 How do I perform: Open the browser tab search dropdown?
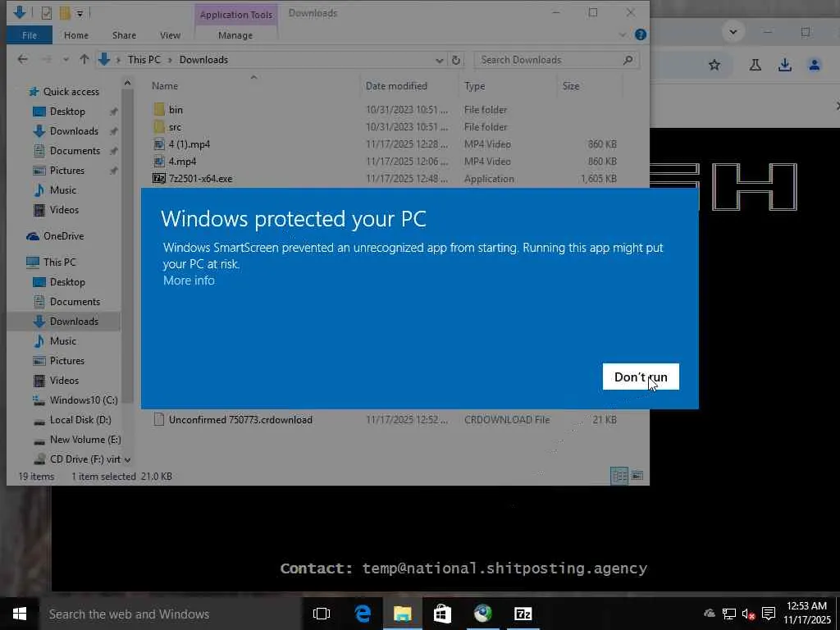[733, 32]
